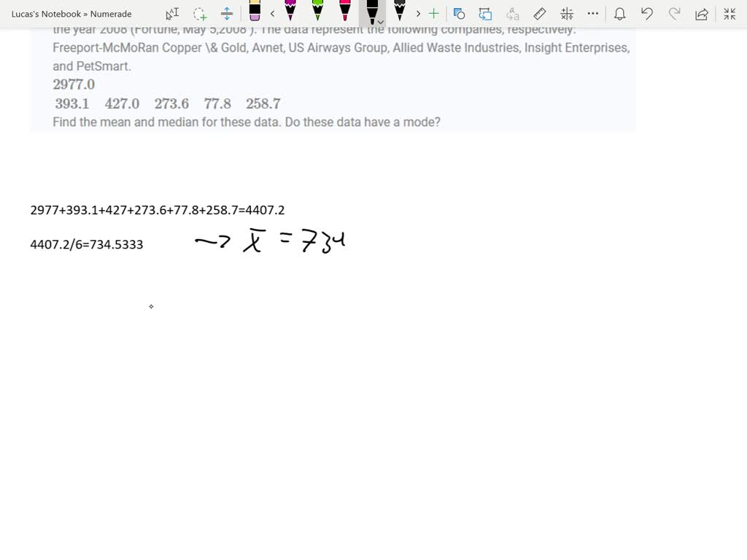Click the text 'and PetSmart.'
The height and width of the screenshot is (560, 747).
point(91,66)
